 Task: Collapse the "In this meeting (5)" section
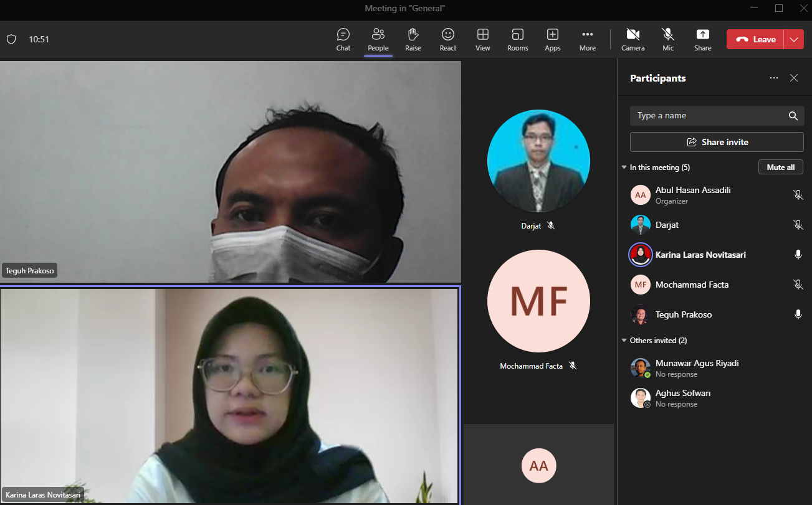(624, 168)
